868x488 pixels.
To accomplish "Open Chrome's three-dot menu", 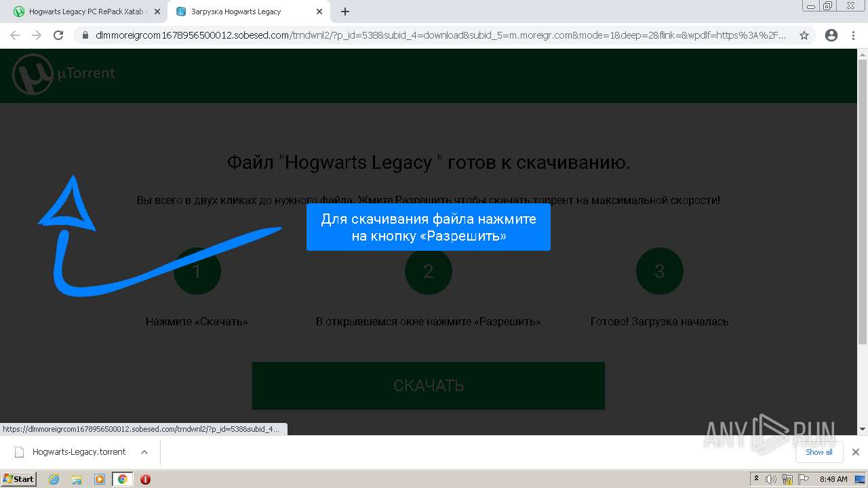I will coord(853,35).
